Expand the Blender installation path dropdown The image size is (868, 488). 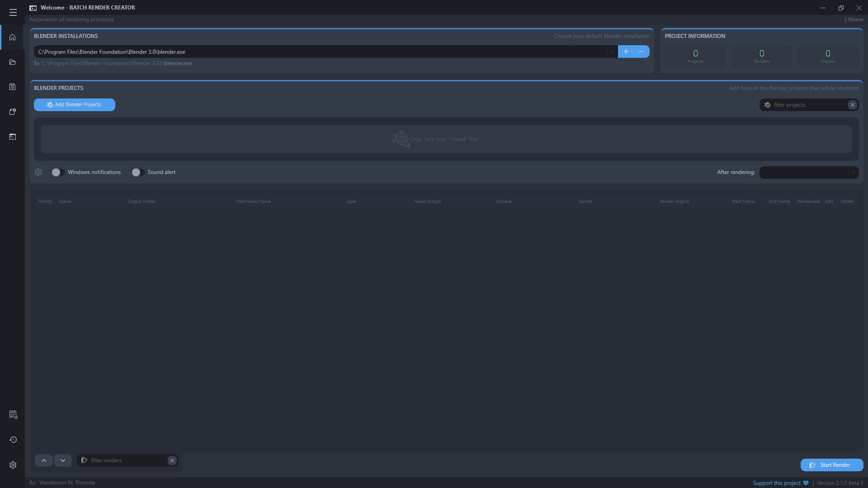612,52
